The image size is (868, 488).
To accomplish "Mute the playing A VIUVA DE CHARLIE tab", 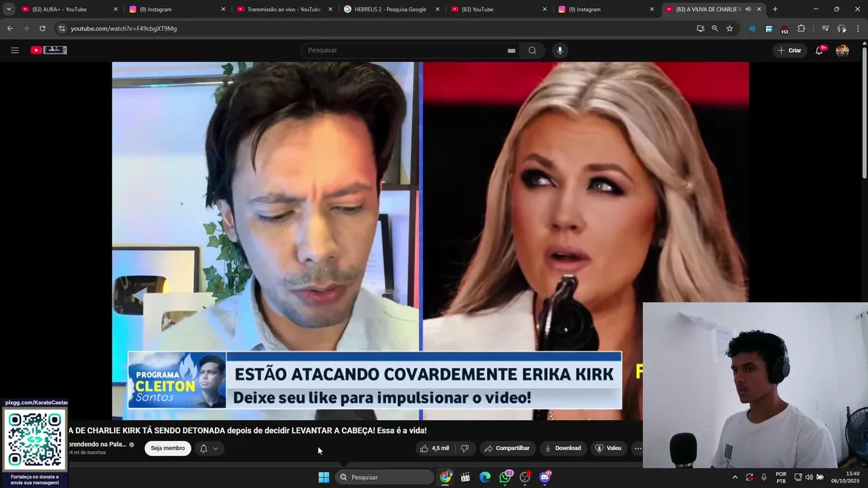I will 748,9.
